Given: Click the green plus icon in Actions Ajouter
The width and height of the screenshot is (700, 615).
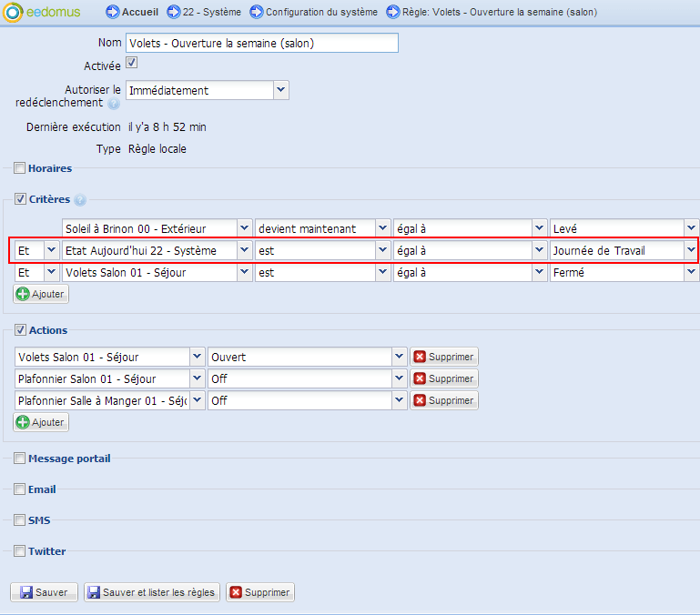Looking at the screenshot, I should pyautogui.click(x=23, y=422).
